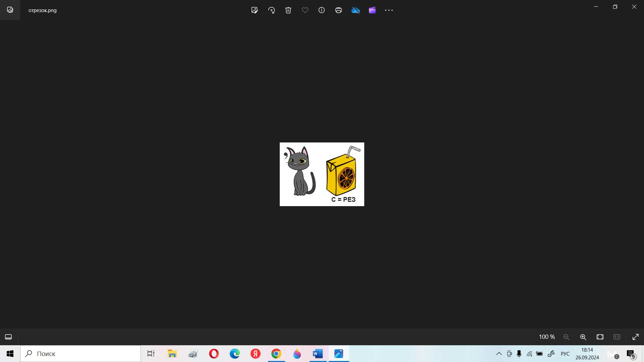Zoom in with the plus magnifier

click(x=583, y=337)
